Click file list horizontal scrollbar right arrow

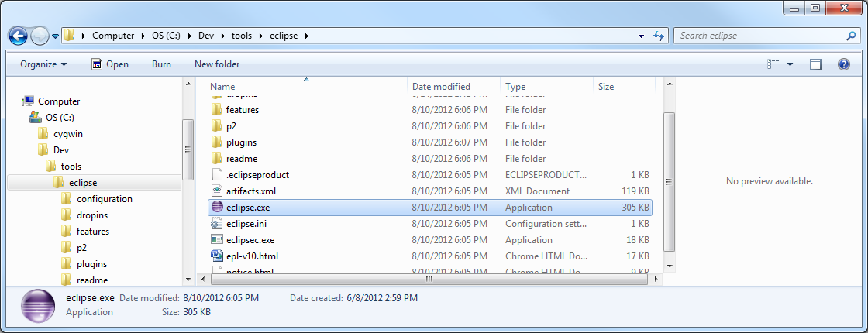[656, 280]
